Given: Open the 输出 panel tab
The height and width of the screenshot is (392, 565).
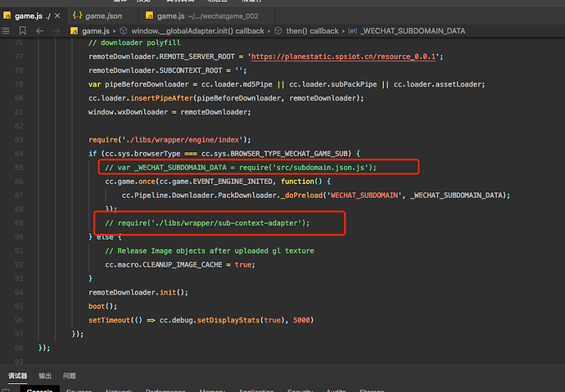Looking at the screenshot, I should 45,376.
